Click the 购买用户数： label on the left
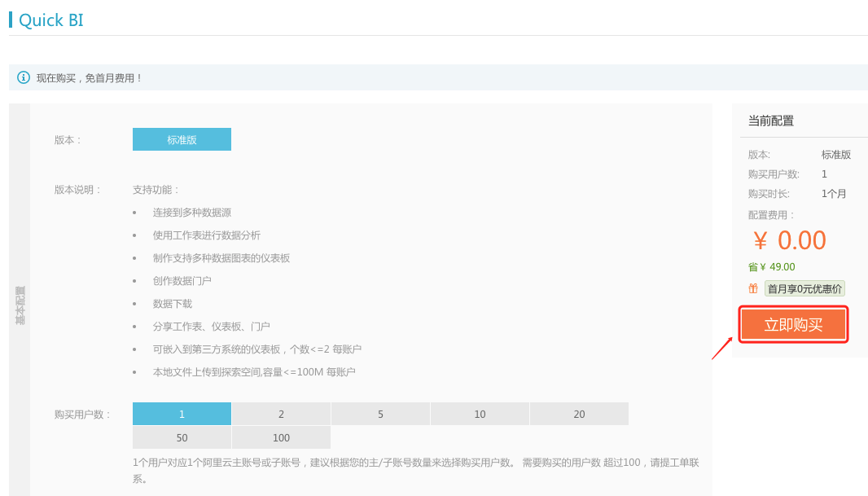The image size is (868, 496). pos(82,415)
